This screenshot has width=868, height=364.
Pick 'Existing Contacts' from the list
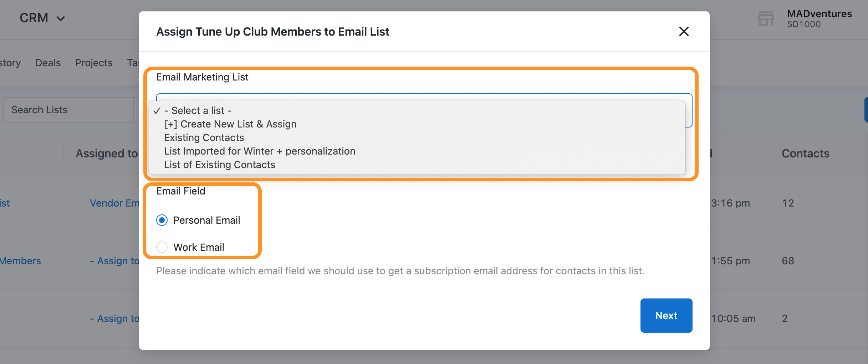(x=204, y=137)
